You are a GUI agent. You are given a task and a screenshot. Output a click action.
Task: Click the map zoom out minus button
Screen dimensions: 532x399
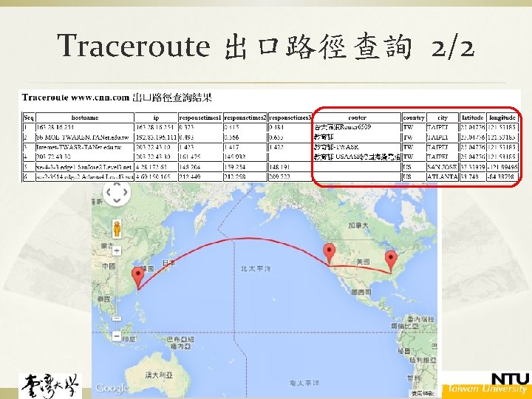(x=117, y=336)
